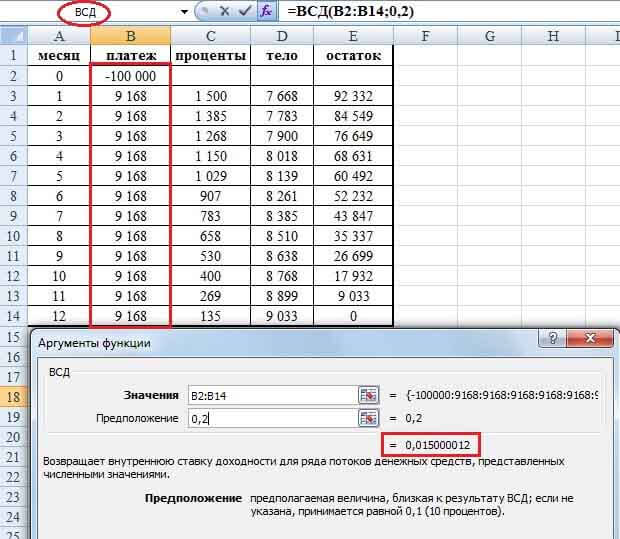Click inside the ВСД name box

tap(100, 12)
